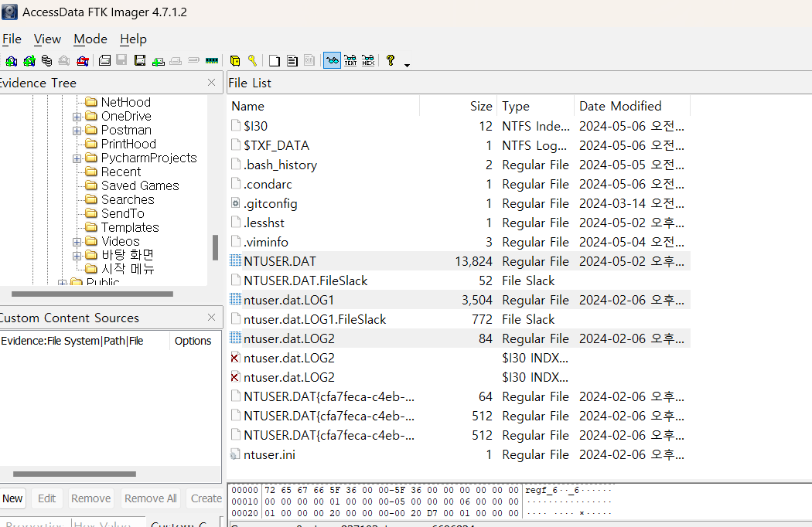This screenshot has width=812, height=527.
Task: Click the Export Files blank page icon
Action: pos(275,61)
